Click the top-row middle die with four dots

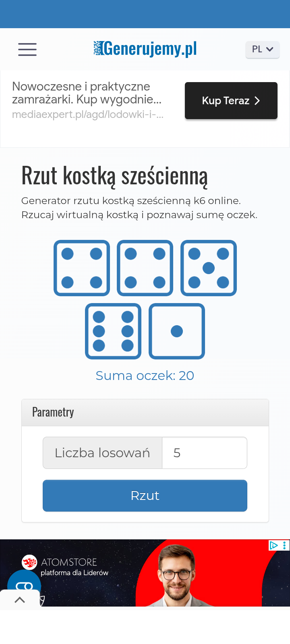point(145,268)
